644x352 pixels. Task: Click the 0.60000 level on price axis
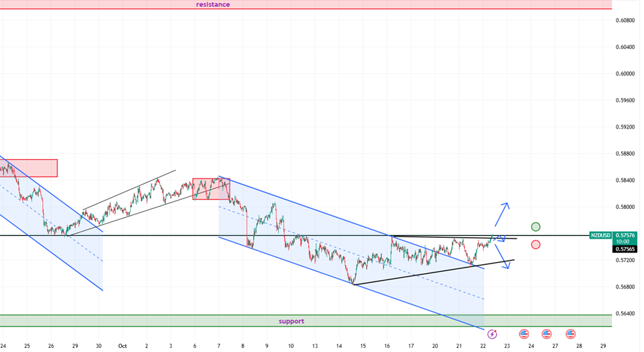coord(625,74)
